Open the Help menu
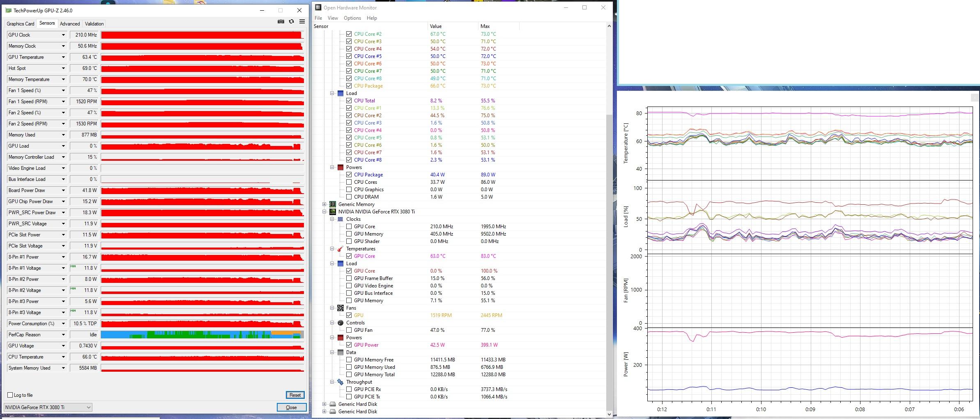Viewport: 980px width, 419px height. click(x=372, y=18)
